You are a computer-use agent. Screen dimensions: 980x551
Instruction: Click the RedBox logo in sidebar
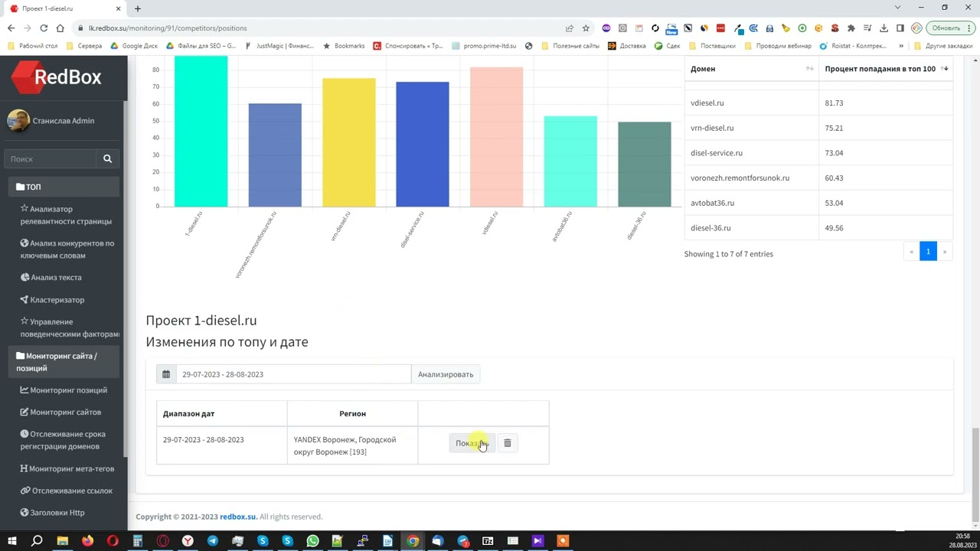click(57, 77)
